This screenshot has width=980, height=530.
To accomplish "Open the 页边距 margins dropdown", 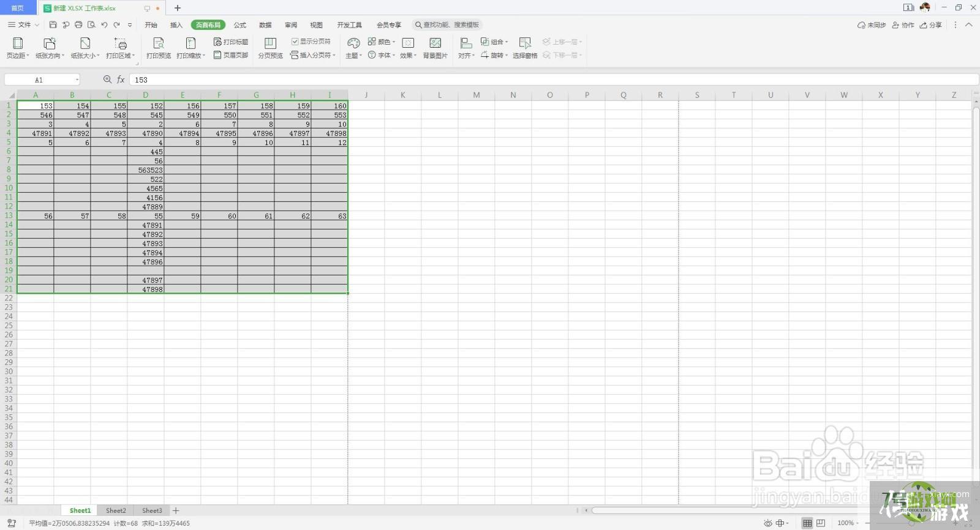I will pyautogui.click(x=18, y=48).
